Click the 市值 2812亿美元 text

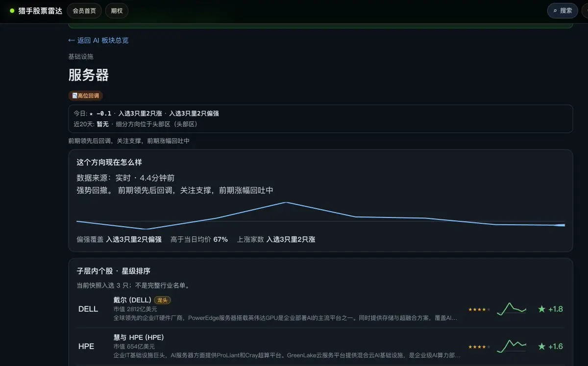135,309
